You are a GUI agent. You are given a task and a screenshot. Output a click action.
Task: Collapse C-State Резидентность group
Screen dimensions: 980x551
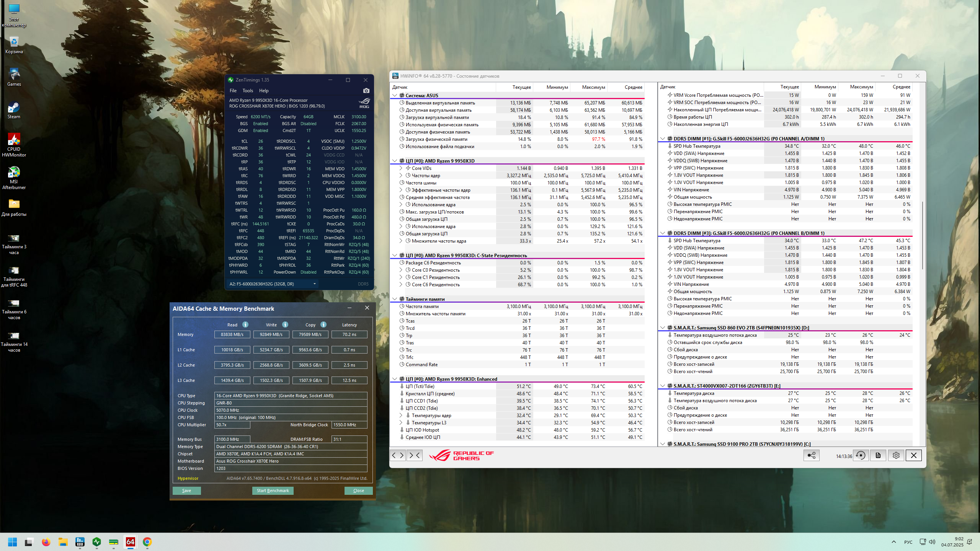[x=395, y=255]
